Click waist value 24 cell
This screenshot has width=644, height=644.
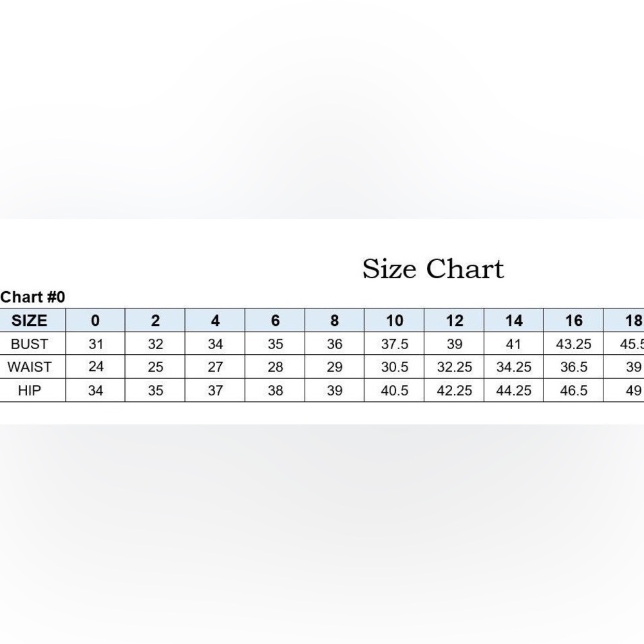[95, 367]
